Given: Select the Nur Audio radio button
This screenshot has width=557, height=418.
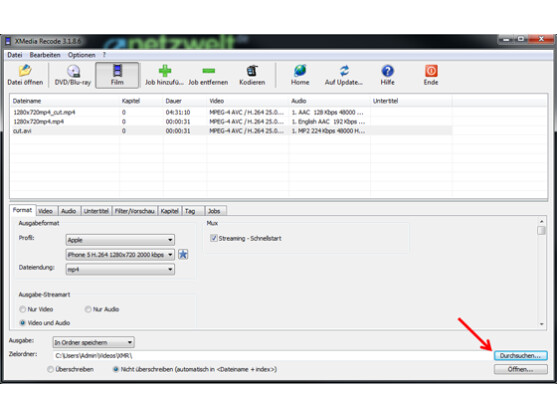Looking at the screenshot, I should tap(88, 309).
